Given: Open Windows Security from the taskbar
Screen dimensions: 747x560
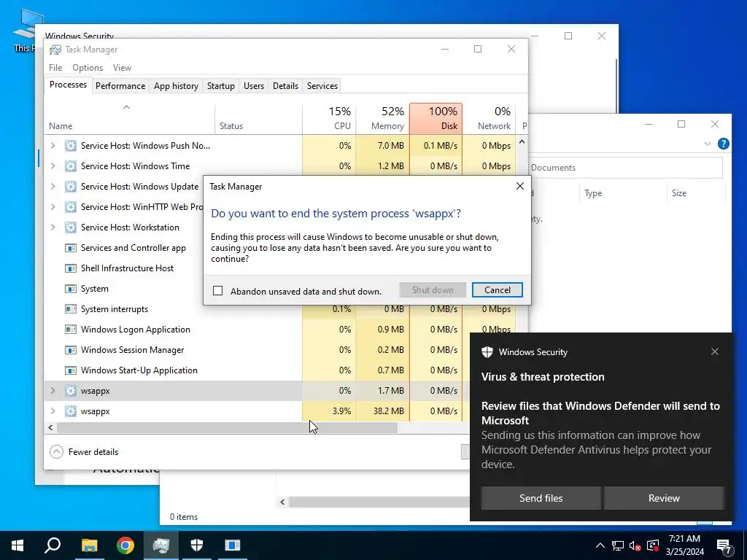Looking at the screenshot, I should point(197,545).
